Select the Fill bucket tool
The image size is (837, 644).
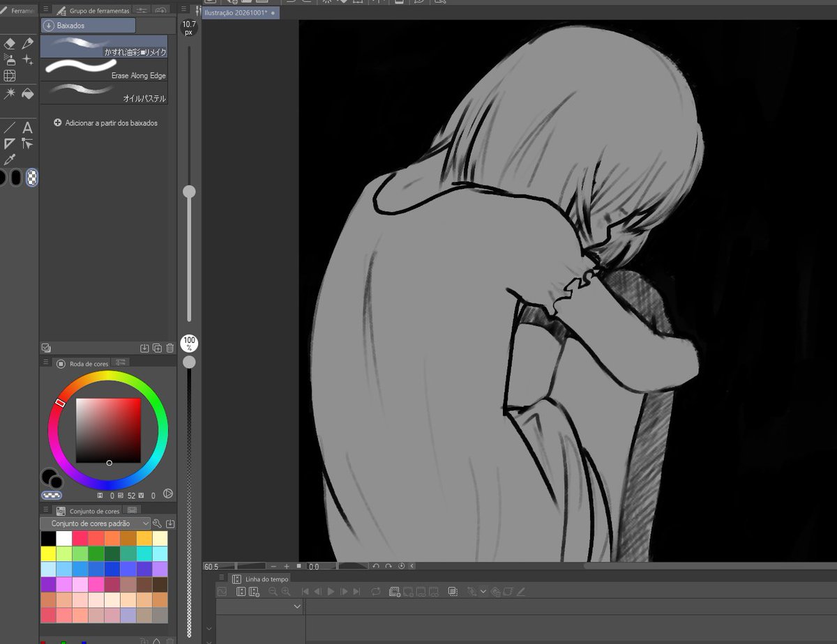[27, 93]
